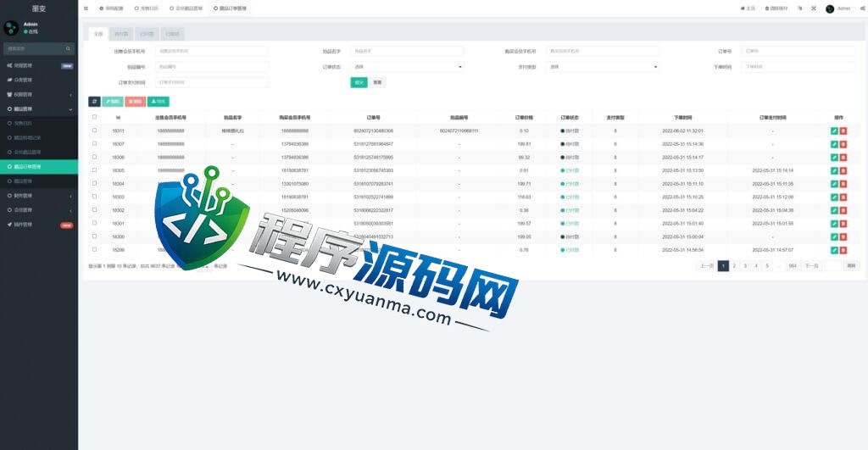Click the pencil icon for row 18303

pos(834,197)
